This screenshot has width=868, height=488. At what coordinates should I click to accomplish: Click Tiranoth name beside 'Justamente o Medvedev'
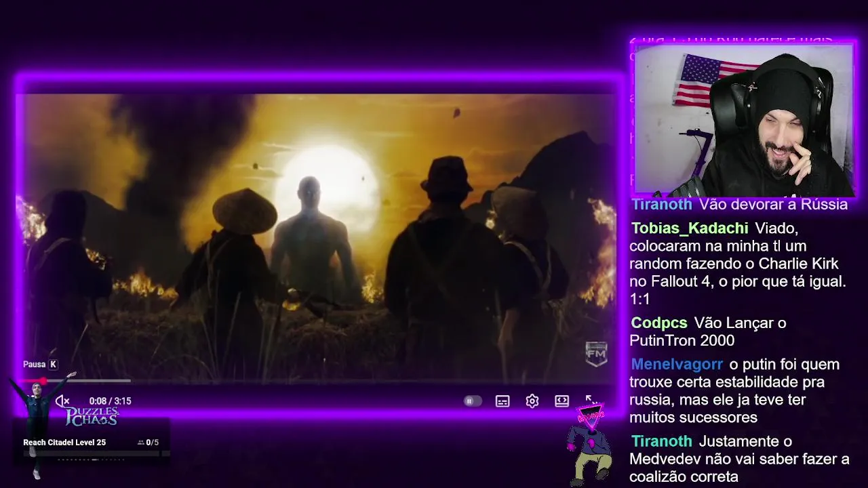(662, 441)
